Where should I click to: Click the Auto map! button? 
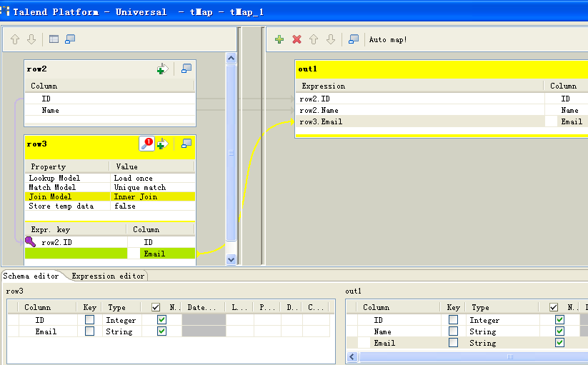click(388, 39)
